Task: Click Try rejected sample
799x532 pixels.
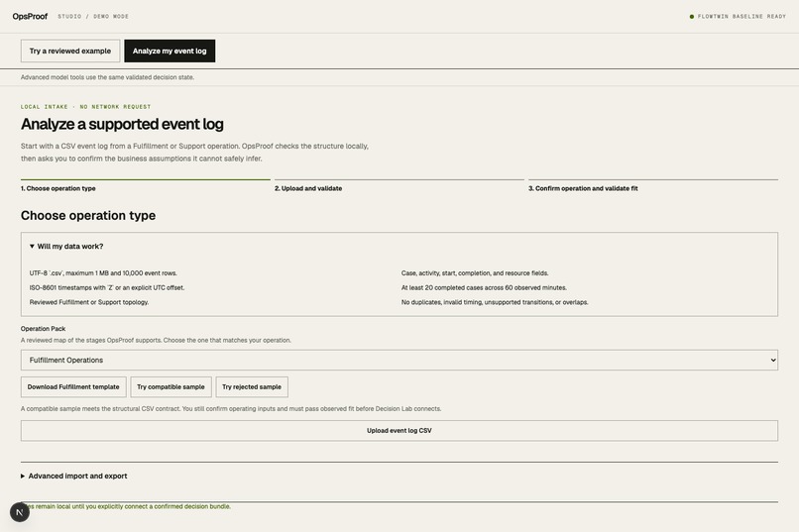Action: coord(252,387)
